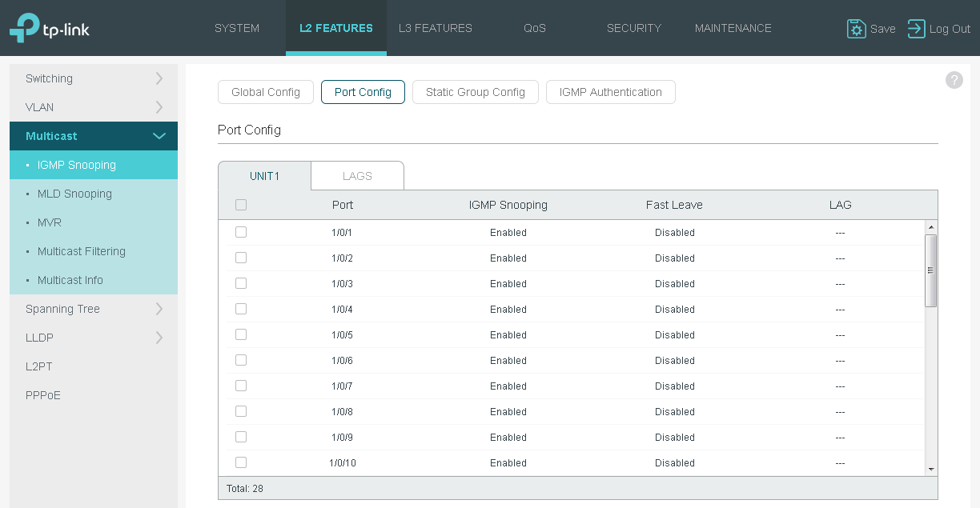Expand the VLAN sidebar section

[x=93, y=107]
